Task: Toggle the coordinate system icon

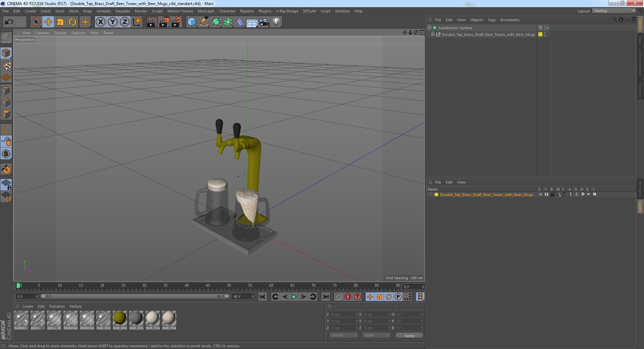Action: point(137,22)
